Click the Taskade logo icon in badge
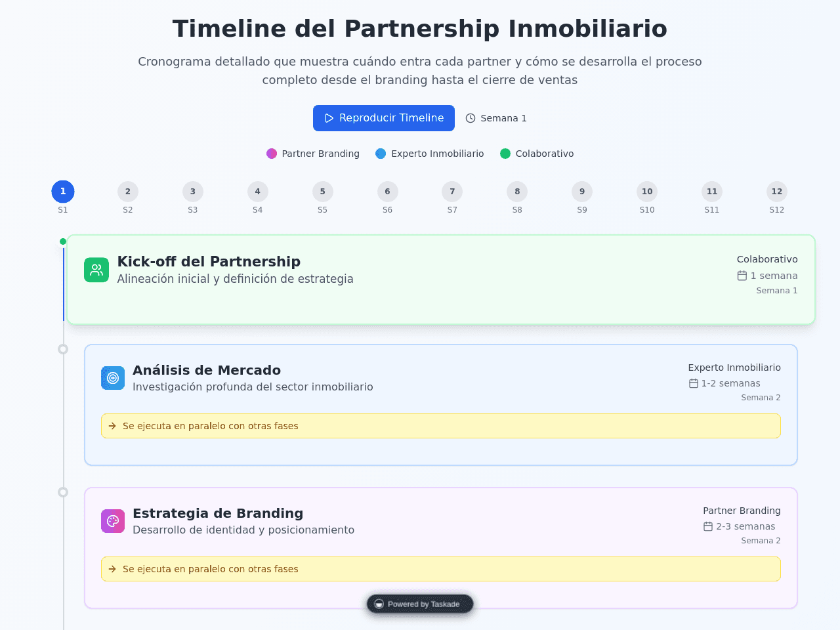Screen dimensions: 840x630 pos(379,604)
